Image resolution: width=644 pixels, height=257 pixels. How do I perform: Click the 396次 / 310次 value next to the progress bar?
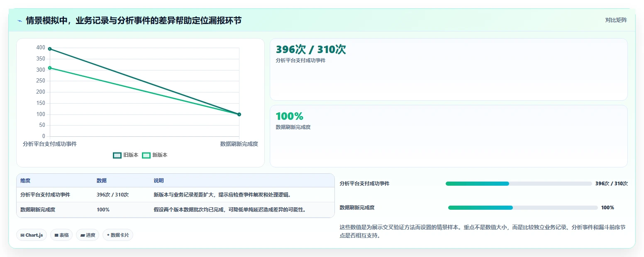612,184
